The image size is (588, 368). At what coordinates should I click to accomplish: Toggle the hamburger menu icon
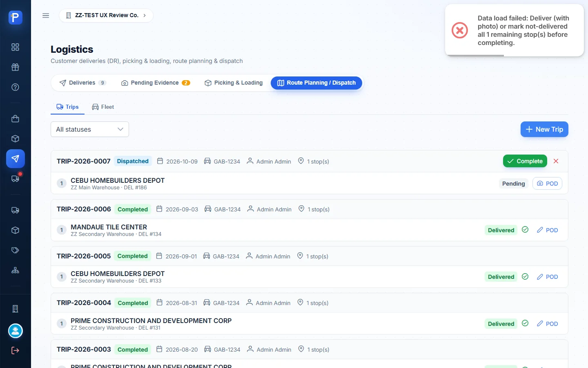coord(46,16)
